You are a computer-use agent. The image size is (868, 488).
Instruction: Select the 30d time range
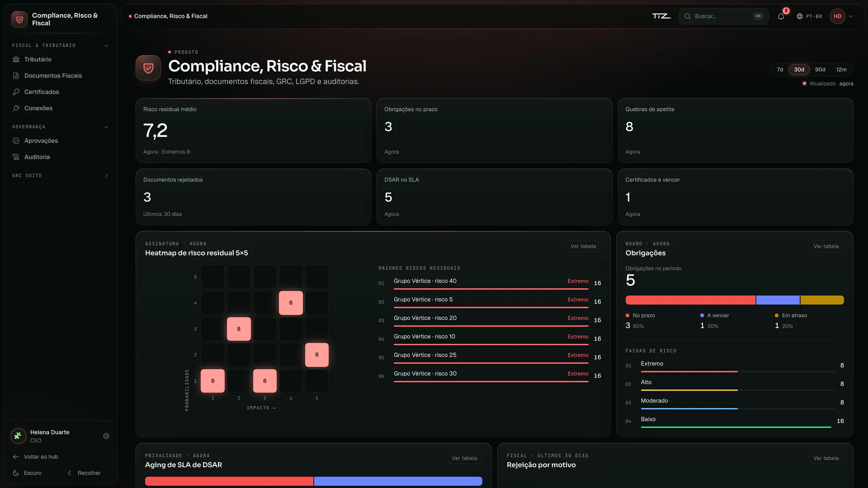tap(799, 70)
